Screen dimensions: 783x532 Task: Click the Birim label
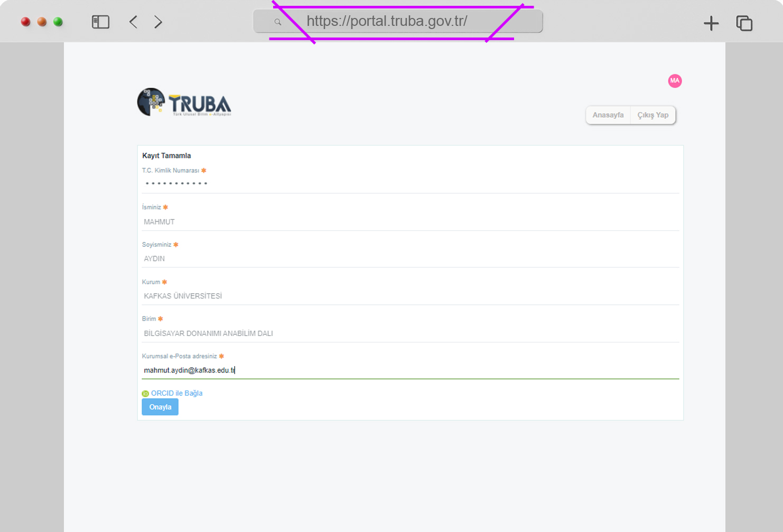point(149,319)
